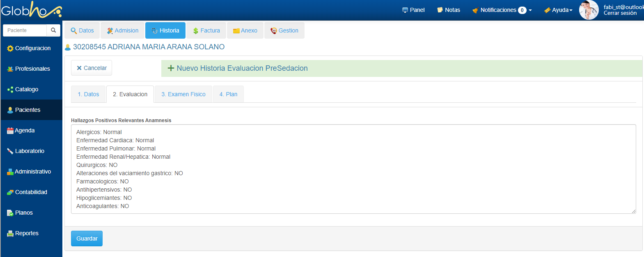Screen dimensions: 644x257
Task: Open Laboratorio from the sidebar
Action: (30, 151)
